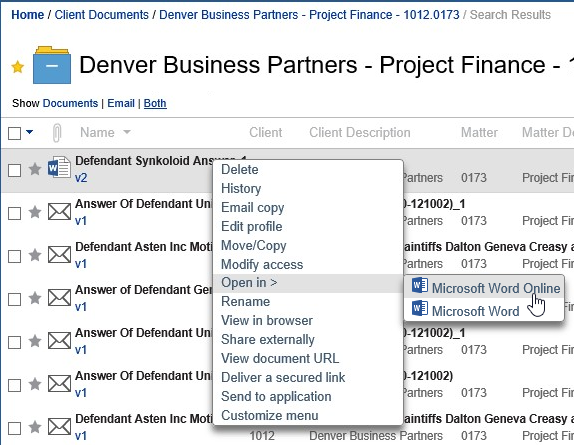Show Email items only
The image size is (574, 445).
(x=121, y=103)
